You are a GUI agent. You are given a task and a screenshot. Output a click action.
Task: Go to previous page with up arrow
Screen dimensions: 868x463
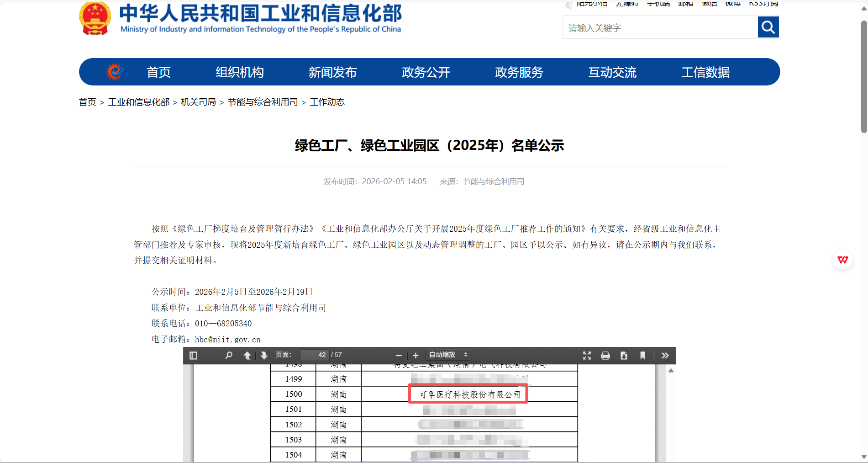pyautogui.click(x=247, y=355)
